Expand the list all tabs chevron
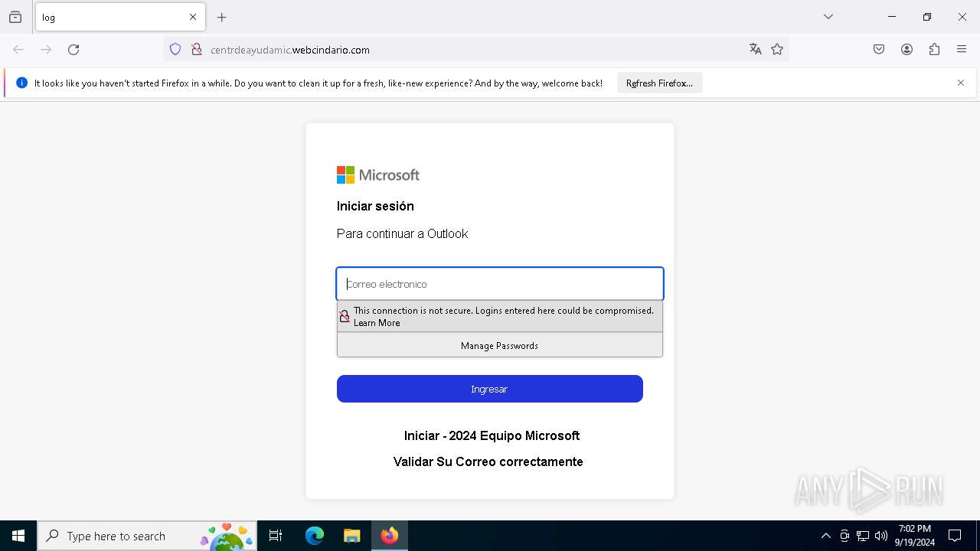This screenshot has height=551, width=980. coord(828,17)
